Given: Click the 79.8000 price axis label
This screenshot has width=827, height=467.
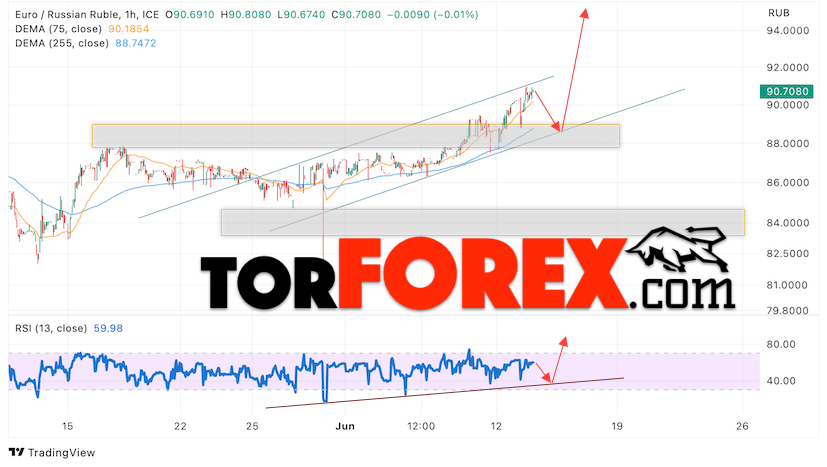Looking at the screenshot, I should click(x=787, y=310).
